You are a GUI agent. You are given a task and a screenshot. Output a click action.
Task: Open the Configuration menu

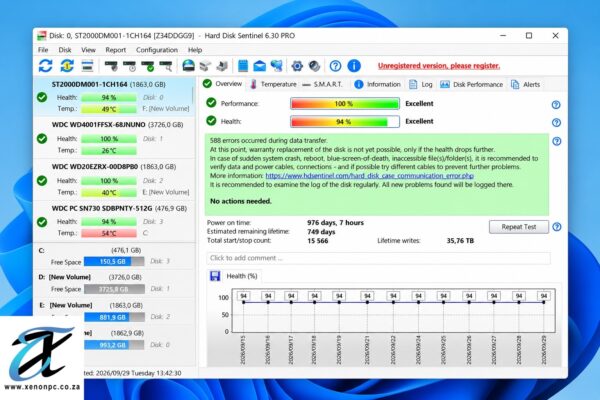[157, 50]
